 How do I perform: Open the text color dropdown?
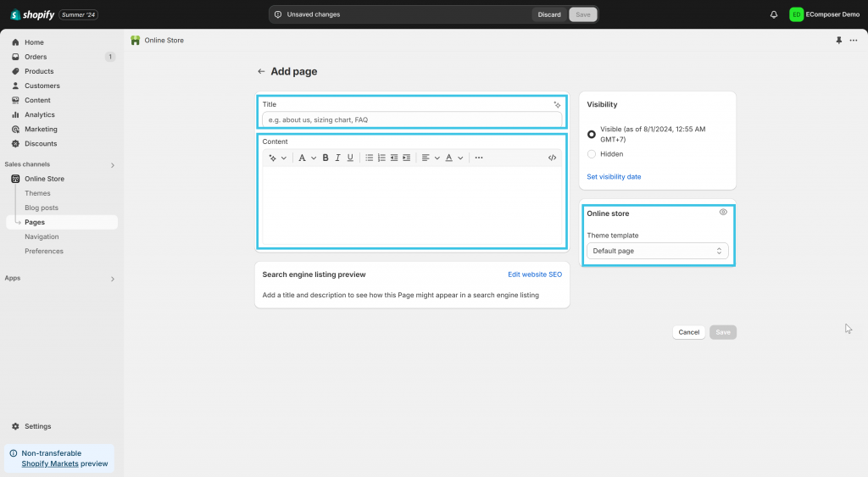tap(453, 158)
